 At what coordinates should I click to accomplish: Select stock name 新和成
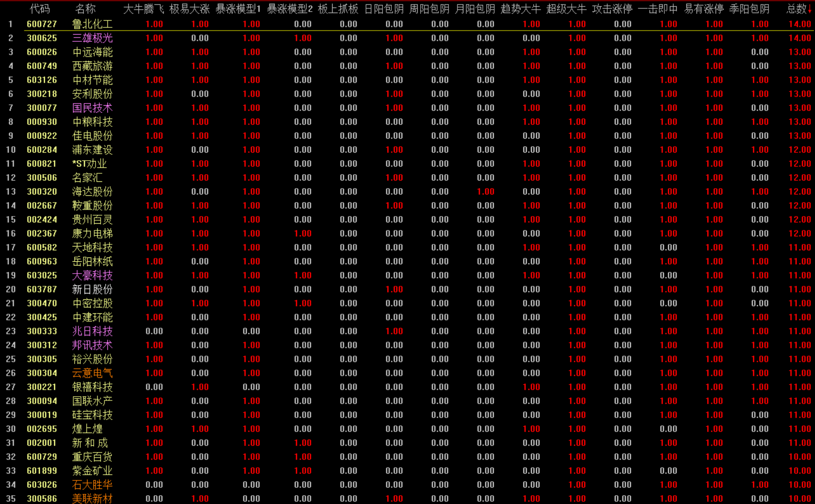pyautogui.click(x=90, y=443)
